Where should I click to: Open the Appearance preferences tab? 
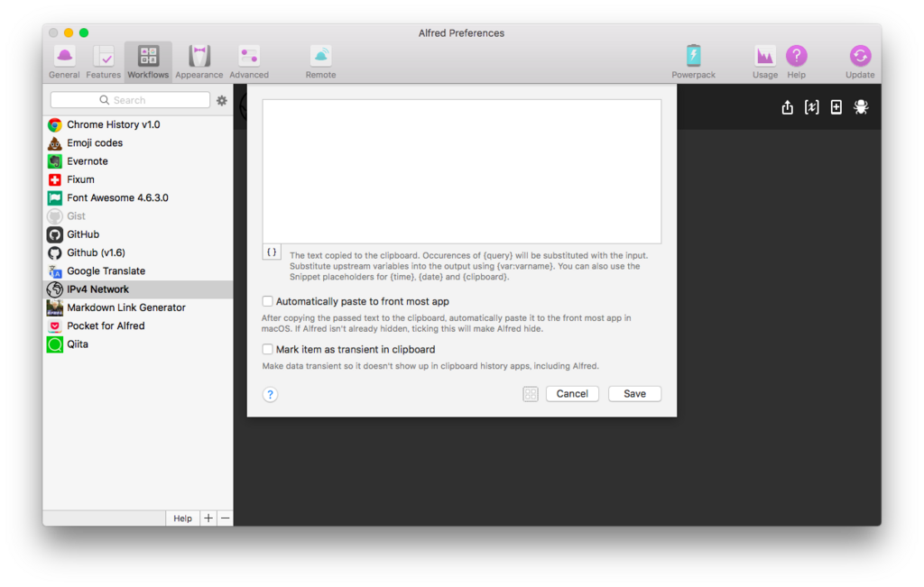[x=199, y=62]
